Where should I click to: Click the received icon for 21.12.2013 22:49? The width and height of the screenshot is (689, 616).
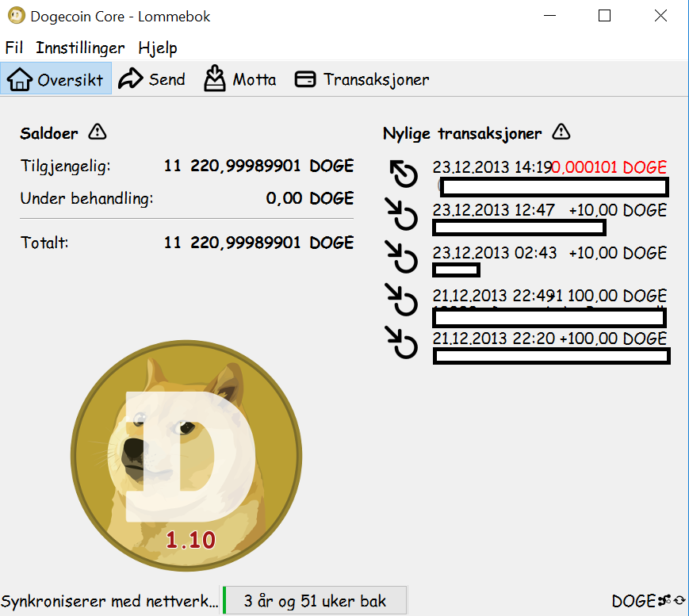point(402,300)
